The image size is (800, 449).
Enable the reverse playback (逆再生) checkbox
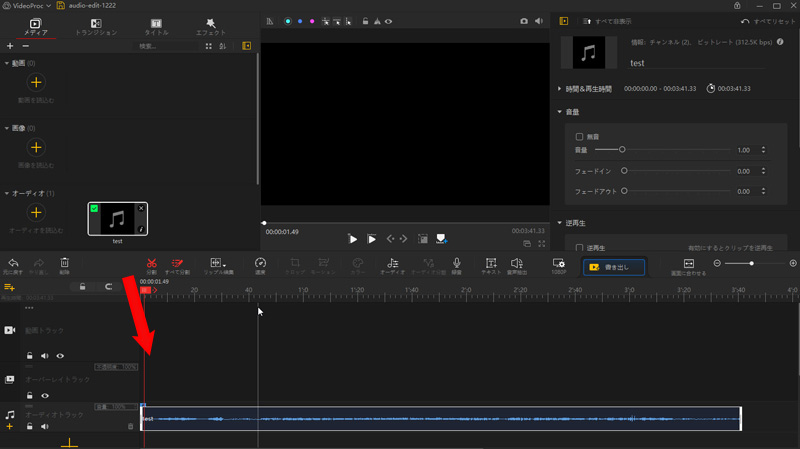coord(580,247)
